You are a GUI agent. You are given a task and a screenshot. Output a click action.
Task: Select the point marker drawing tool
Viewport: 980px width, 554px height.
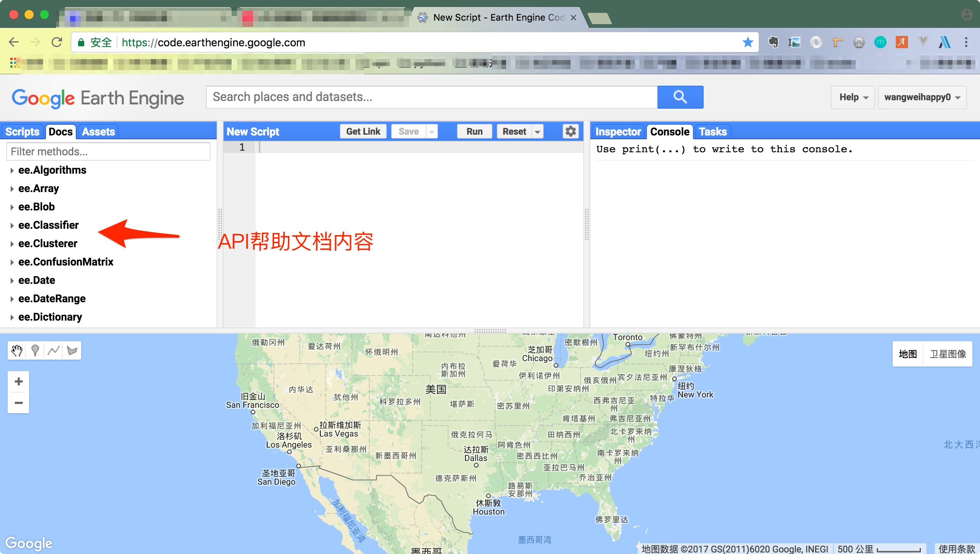click(x=35, y=350)
